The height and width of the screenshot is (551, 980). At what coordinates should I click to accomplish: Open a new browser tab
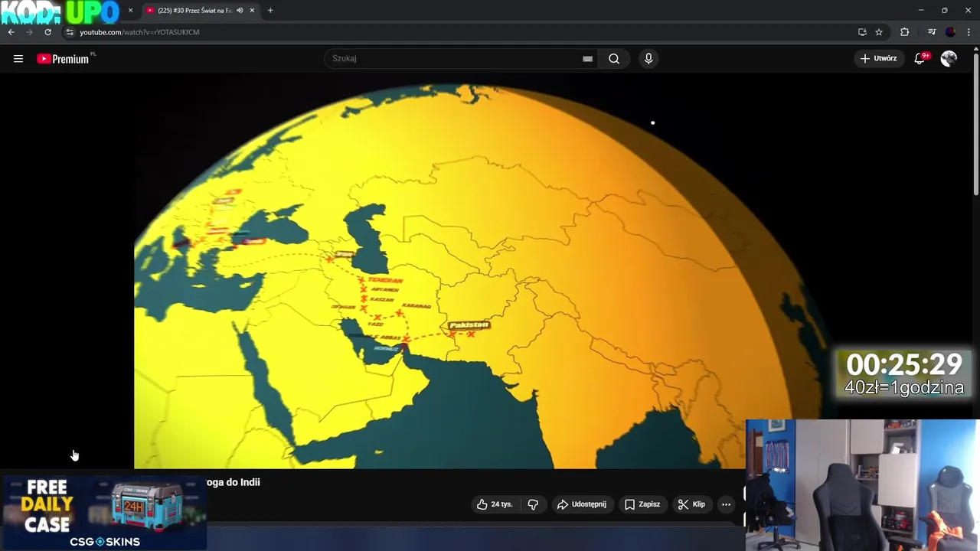click(x=270, y=11)
